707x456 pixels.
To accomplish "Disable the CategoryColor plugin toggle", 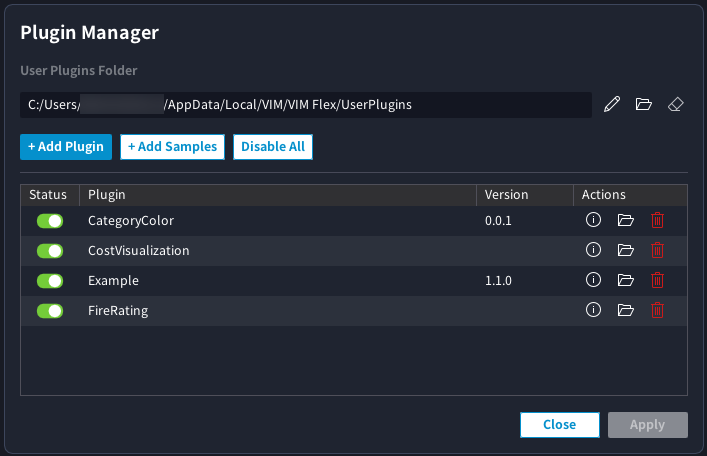I will pyautogui.click(x=50, y=221).
